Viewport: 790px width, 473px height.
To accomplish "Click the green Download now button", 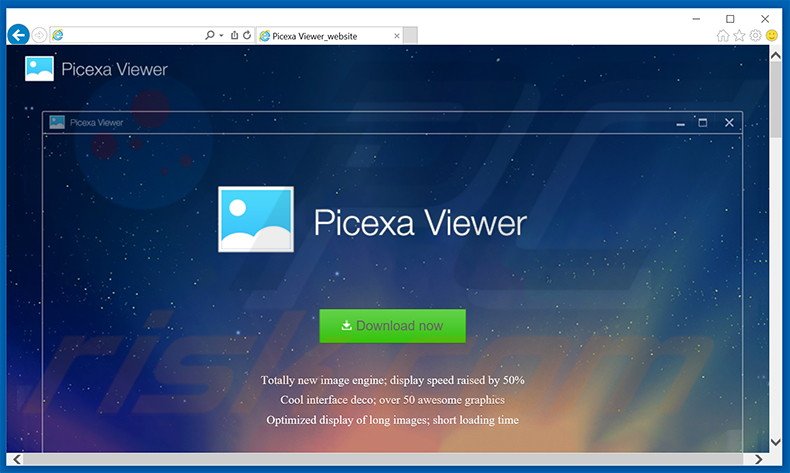I will 392,326.
